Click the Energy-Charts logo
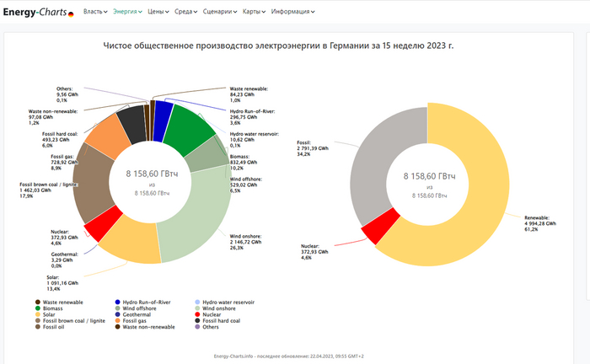The image size is (590, 364). [x=34, y=13]
